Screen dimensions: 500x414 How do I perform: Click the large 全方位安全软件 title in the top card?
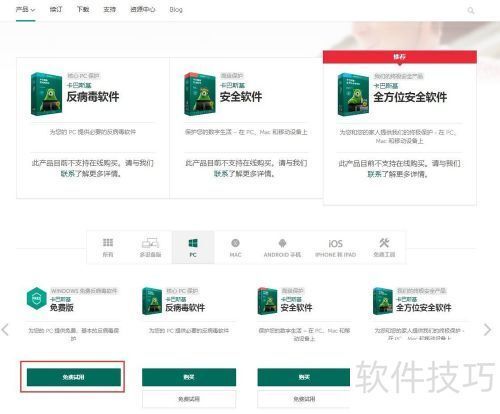pyautogui.click(x=410, y=97)
